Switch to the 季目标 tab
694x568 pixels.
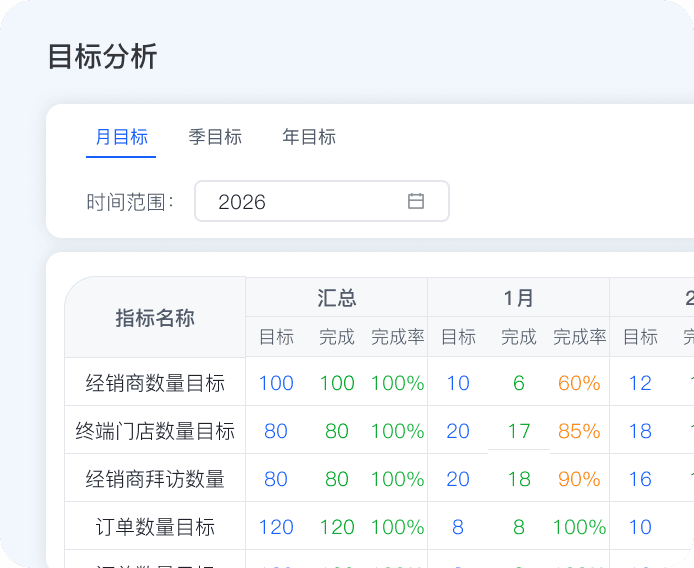215,137
